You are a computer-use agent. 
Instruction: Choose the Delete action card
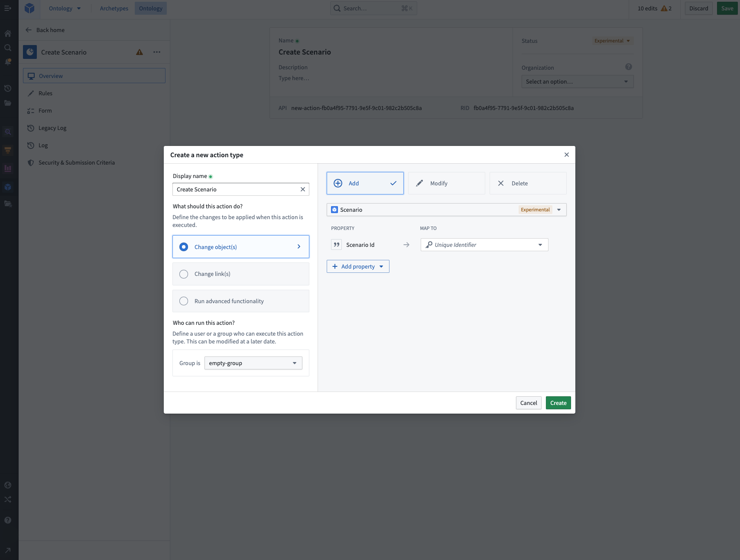pos(528,183)
